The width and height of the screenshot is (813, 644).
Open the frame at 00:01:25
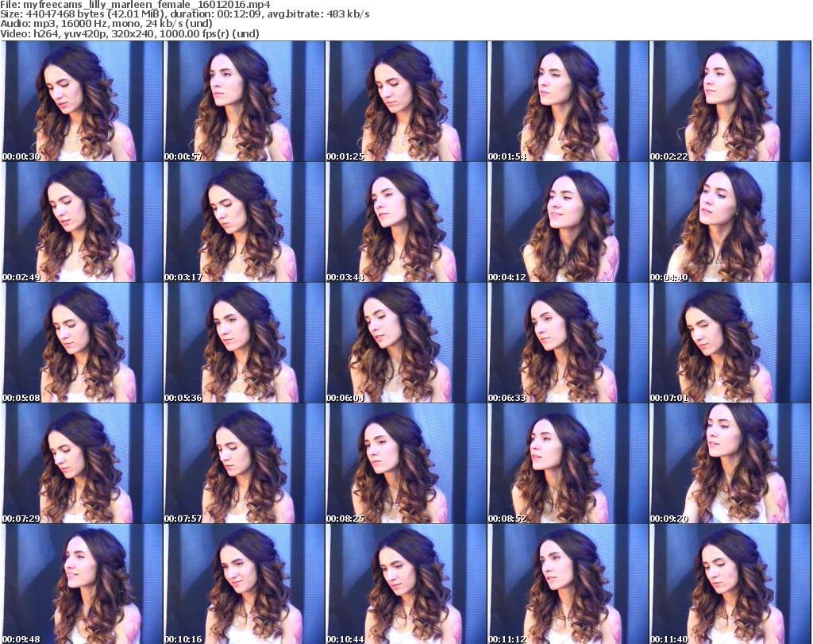(406, 101)
